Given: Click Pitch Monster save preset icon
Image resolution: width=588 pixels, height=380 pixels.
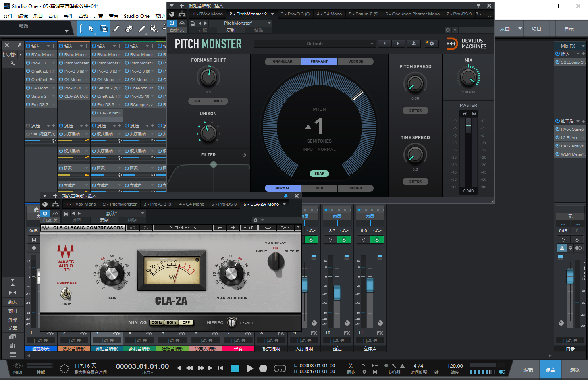Looking at the screenshot, I should [x=414, y=44].
